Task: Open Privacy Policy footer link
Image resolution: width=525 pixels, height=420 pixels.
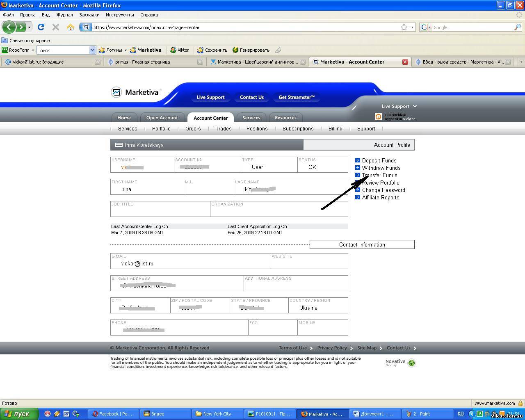Action: pos(332,348)
